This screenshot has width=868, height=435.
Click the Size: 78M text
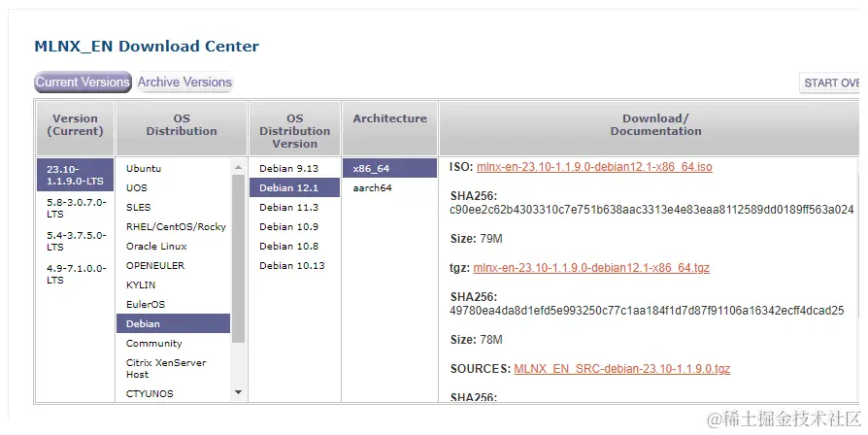pos(477,339)
